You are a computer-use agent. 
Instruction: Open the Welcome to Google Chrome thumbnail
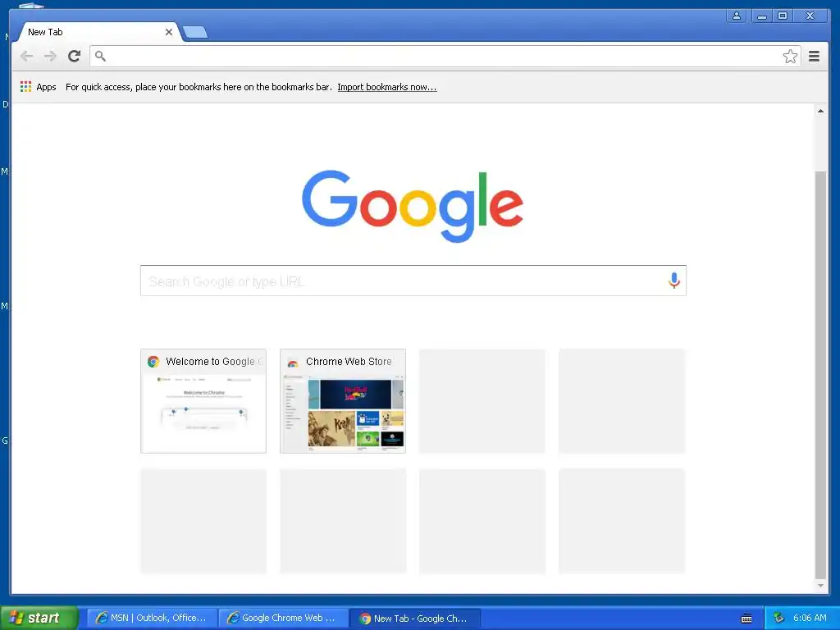[x=203, y=401]
